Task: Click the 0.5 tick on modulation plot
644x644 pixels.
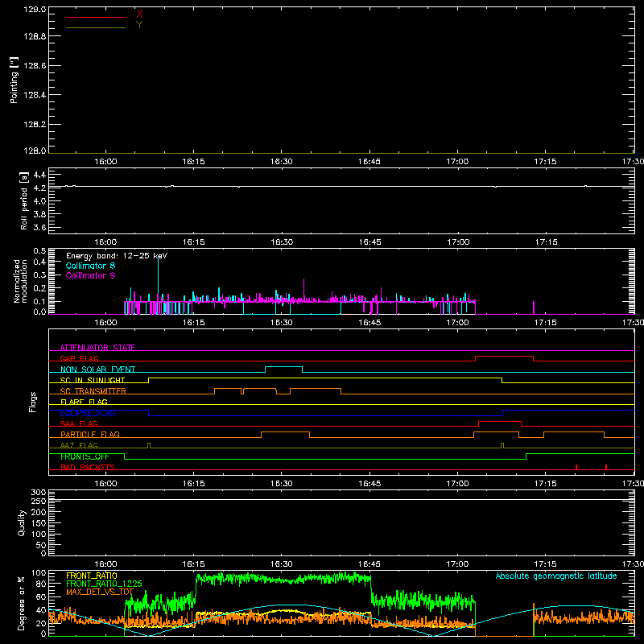Action: [x=39, y=250]
